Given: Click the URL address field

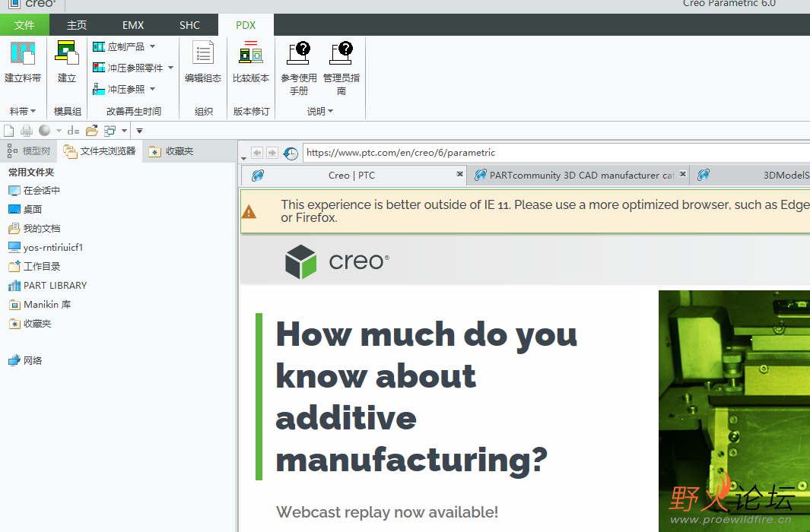Looking at the screenshot, I should pos(557,153).
